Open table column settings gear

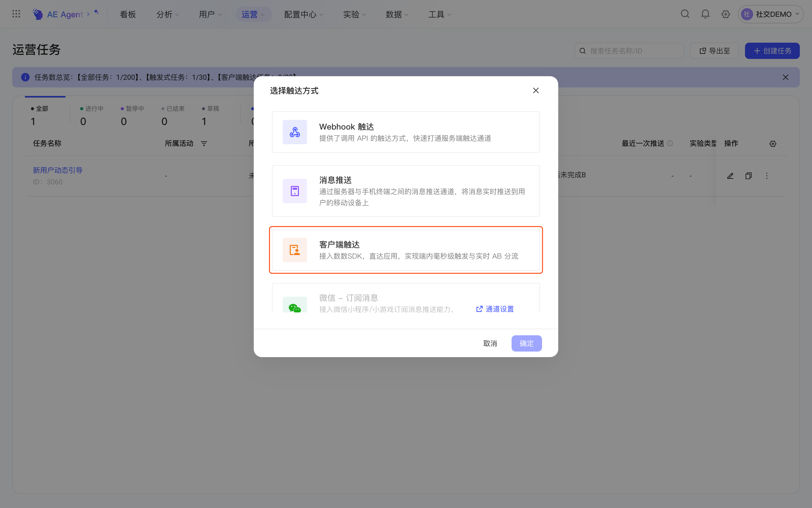[x=773, y=144]
